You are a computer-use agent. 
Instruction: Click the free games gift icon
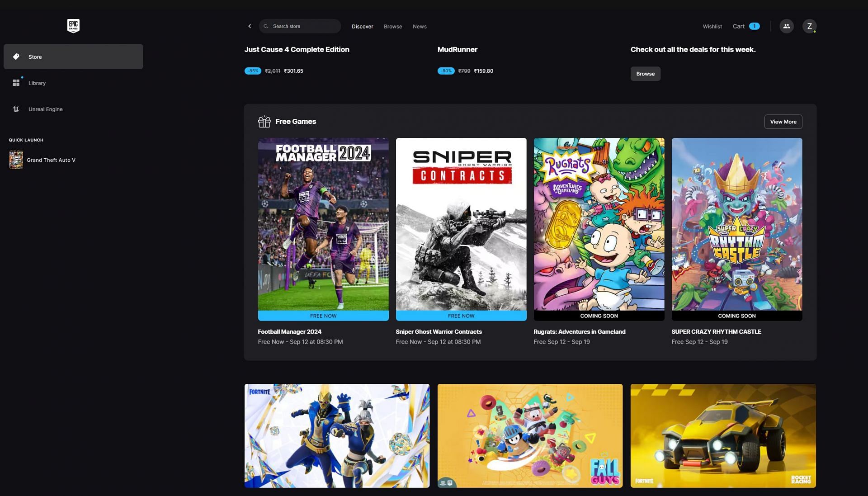pos(264,122)
